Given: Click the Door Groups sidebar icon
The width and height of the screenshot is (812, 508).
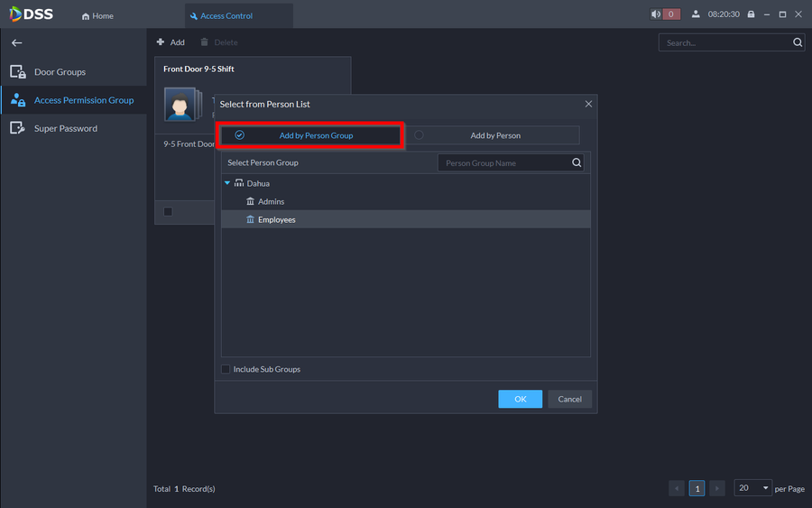Looking at the screenshot, I should pyautogui.click(x=18, y=71).
